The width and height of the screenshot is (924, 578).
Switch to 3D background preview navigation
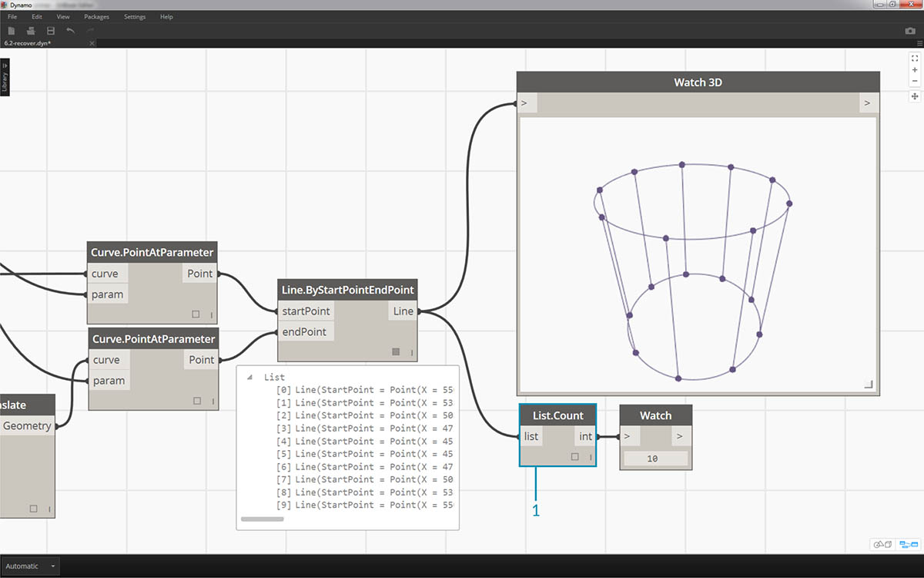tap(882, 544)
